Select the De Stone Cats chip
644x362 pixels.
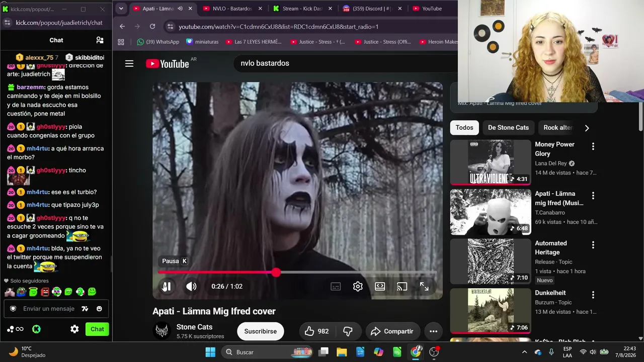pyautogui.click(x=508, y=128)
